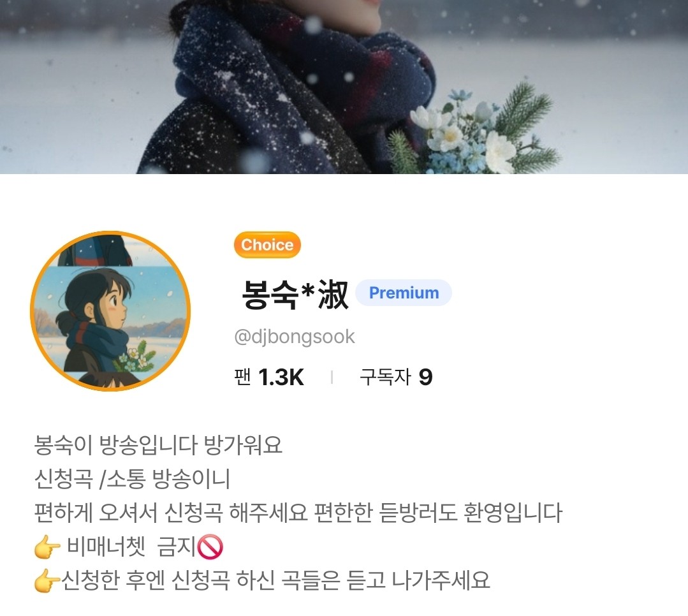This screenshot has height=616, width=688.
Task: Tap the pointing hand emoji before 신청한 후엔
Action: [x=47, y=580]
